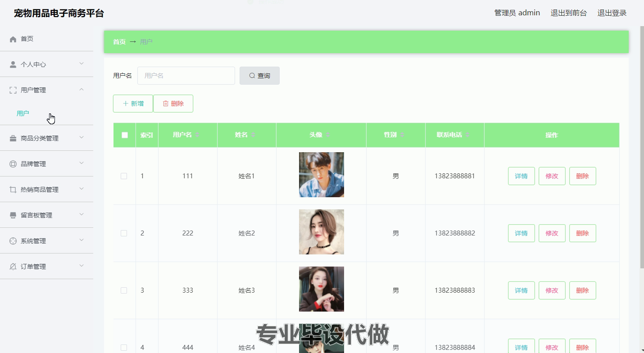The image size is (644, 353).
Task: Click the lifebuoy icon beside 品牌管理
Action: pyautogui.click(x=13, y=164)
